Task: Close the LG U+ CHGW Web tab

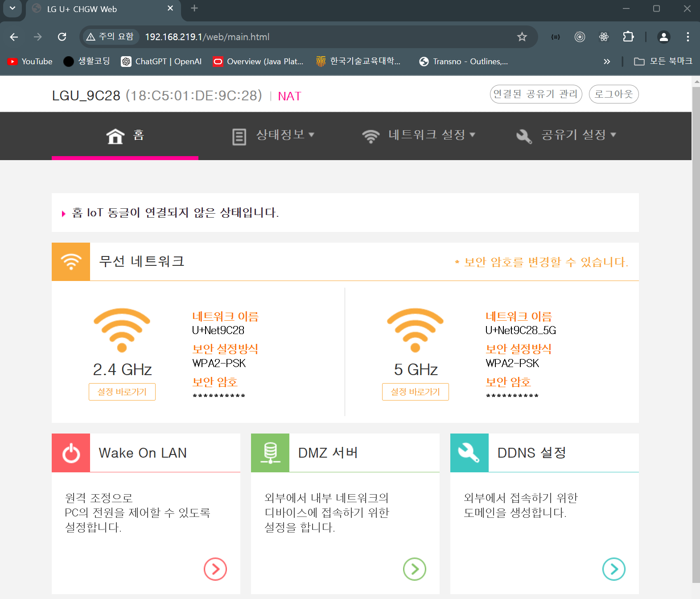Action: (170, 8)
